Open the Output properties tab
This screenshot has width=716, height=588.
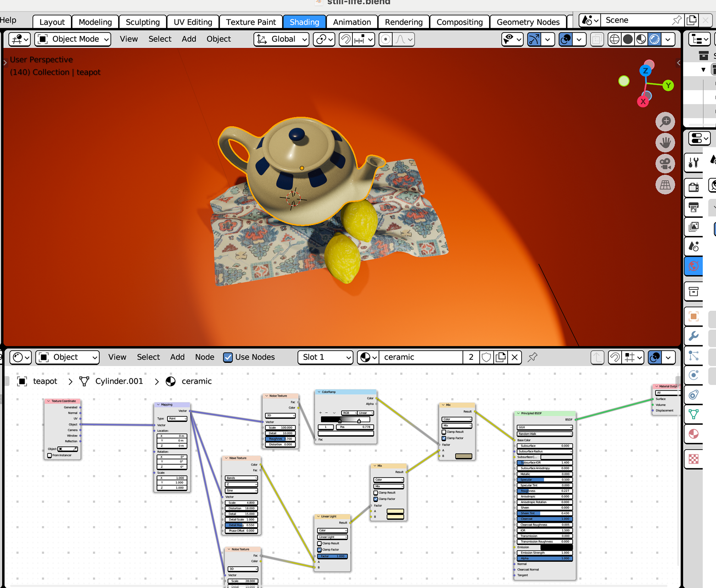694,207
